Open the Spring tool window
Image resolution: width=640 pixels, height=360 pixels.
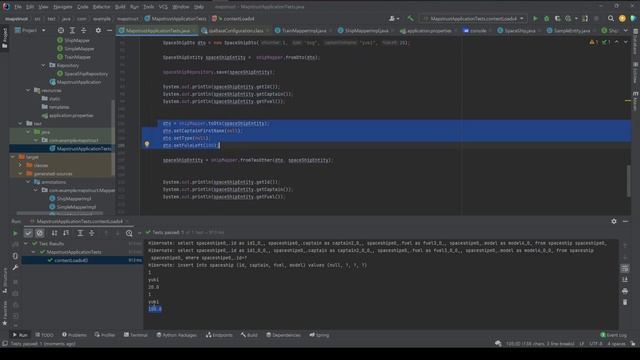point(319,335)
